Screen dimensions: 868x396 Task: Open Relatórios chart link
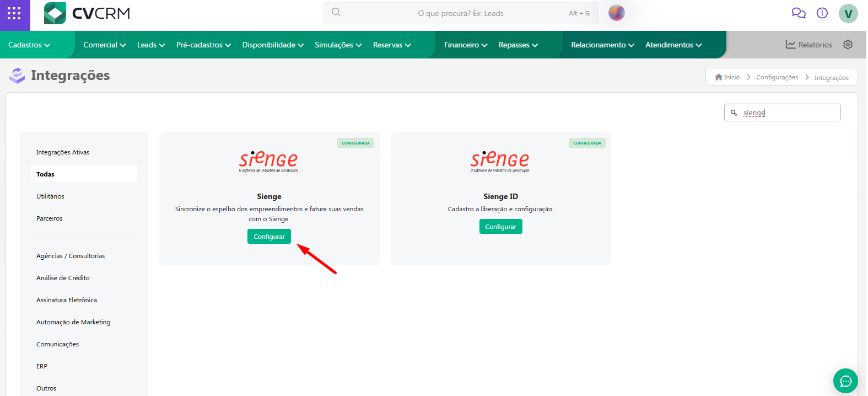click(x=809, y=45)
